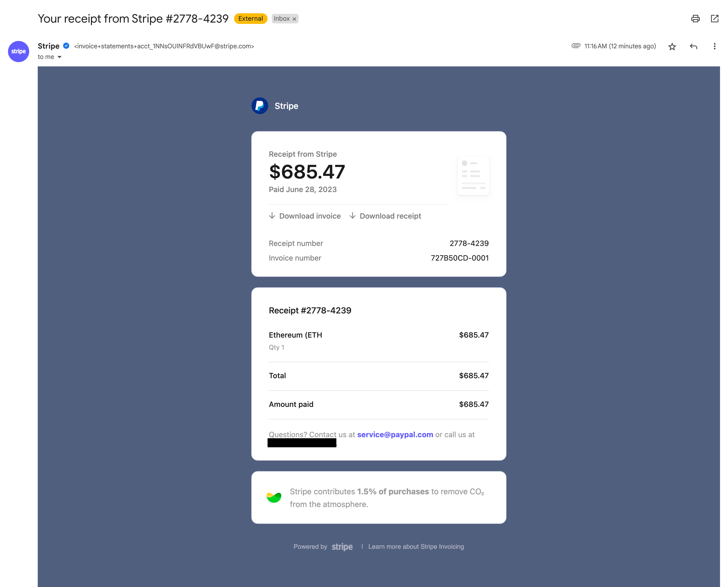This screenshot has height=587, width=728.
Task: Open the three-dot More options menu
Action: pyautogui.click(x=714, y=47)
